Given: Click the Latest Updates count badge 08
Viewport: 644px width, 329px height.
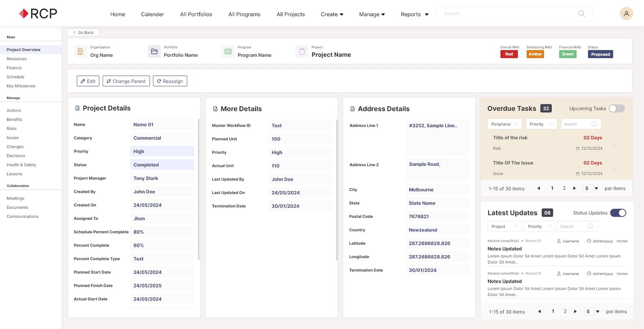Looking at the screenshot, I should coord(547,213).
